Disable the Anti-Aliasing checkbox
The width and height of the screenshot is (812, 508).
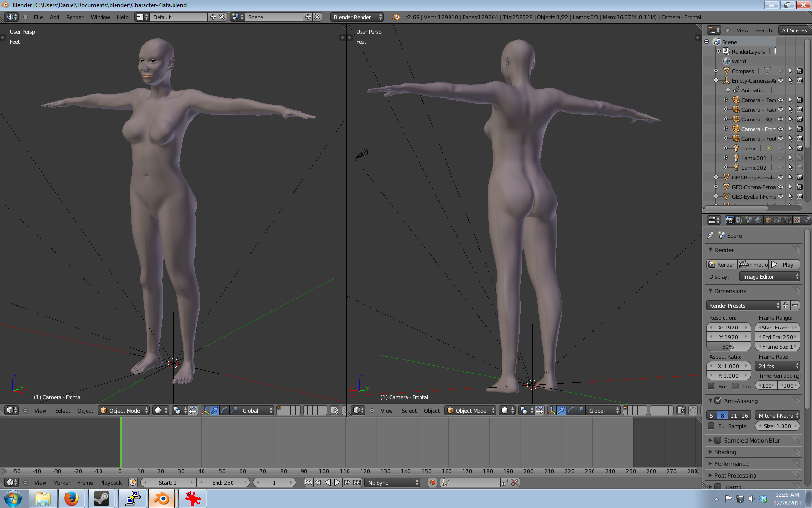tap(718, 401)
